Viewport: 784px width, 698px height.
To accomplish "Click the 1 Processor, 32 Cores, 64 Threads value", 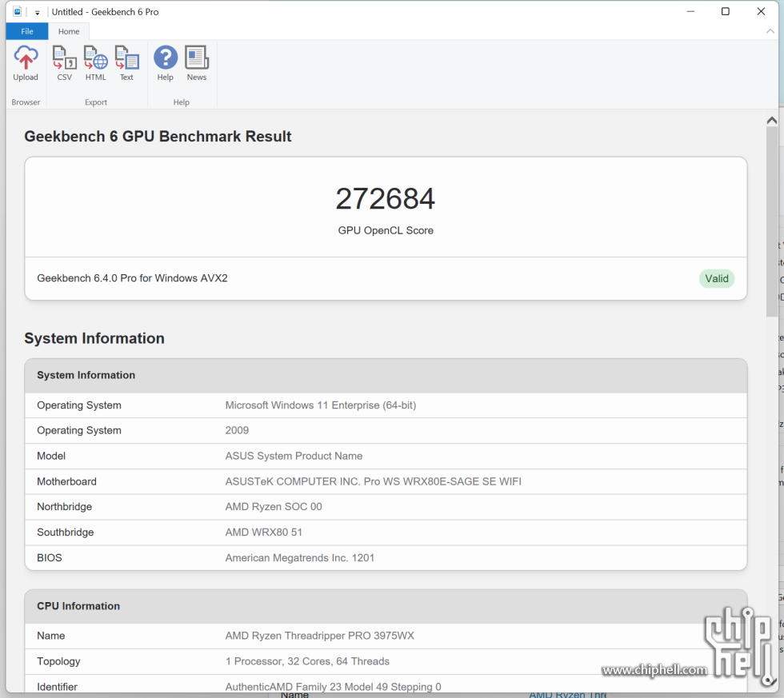I will click(307, 661).
